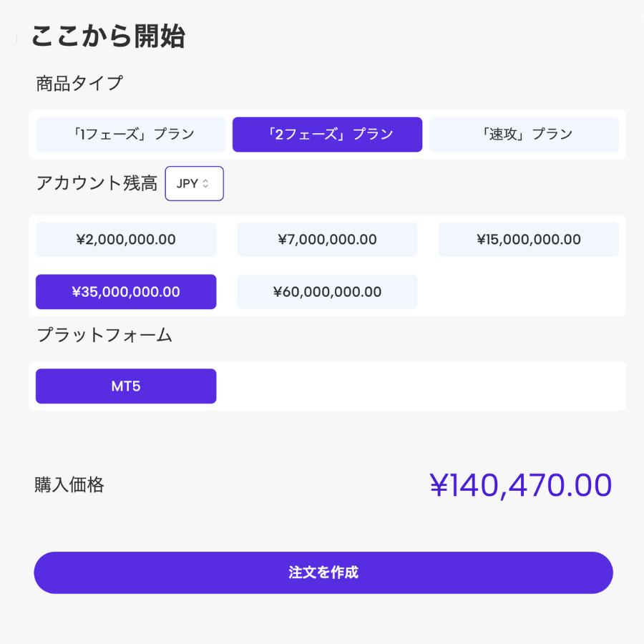The image size is (644, 644).
Task: Select the MT5 platform button
Action: tap(126, 386)
